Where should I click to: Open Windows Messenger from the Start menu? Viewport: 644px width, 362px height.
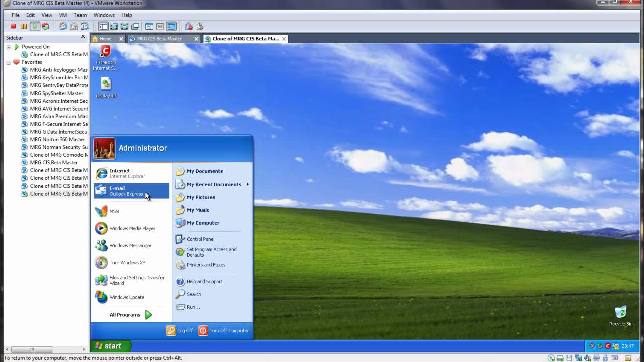point(131,246)
